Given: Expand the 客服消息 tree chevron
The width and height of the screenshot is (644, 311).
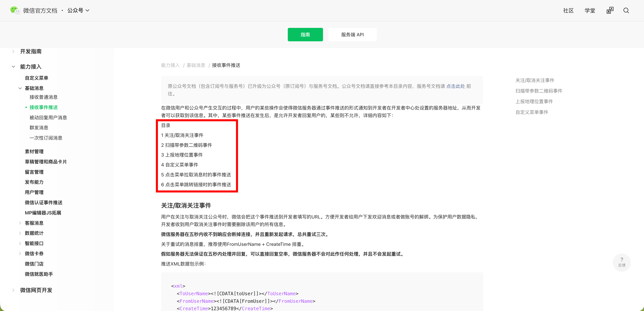Looking at the screenshot, I should [20, 223].
